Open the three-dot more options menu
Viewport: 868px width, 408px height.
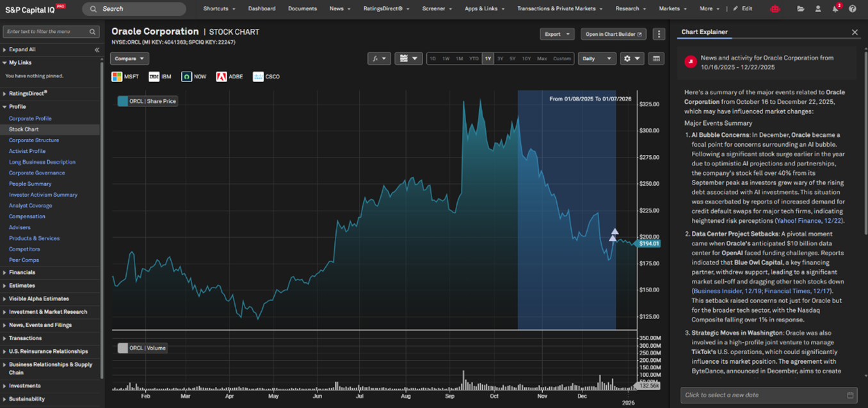pos(659,34)
